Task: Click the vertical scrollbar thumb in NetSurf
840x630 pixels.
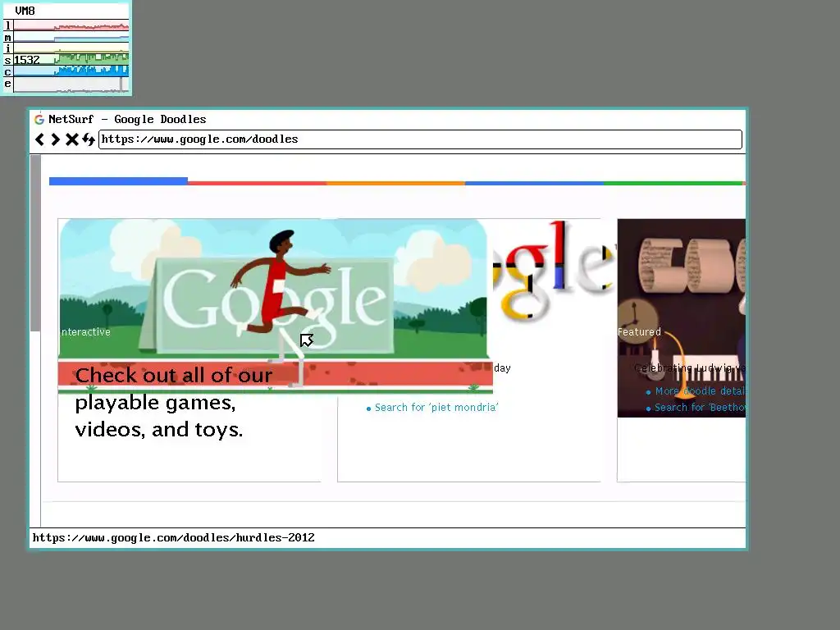Action: (35, 243)
